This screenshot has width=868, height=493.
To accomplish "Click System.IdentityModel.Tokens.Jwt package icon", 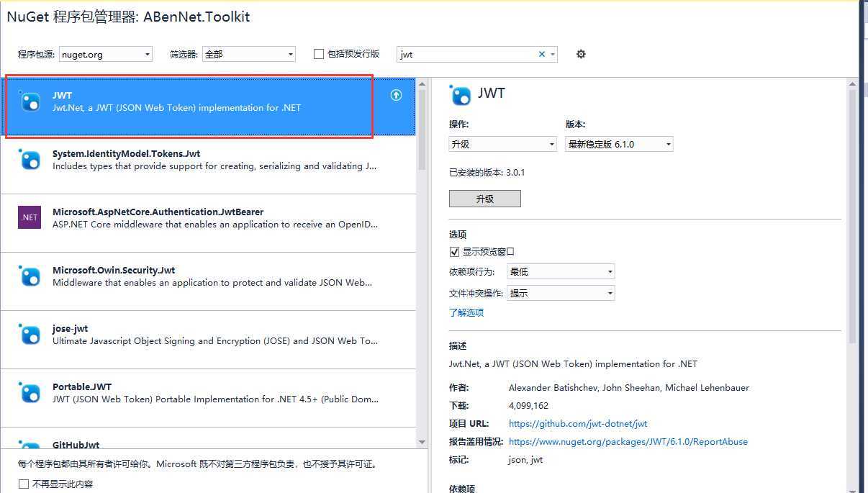I will [x=30, y=159].
